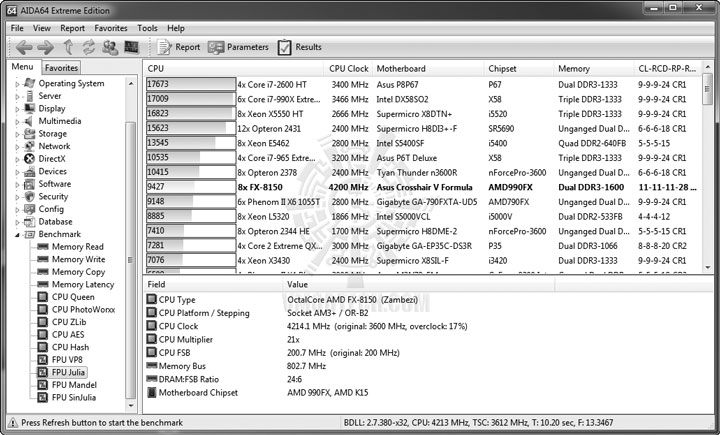Open the View menu
The width and height of the screenshot is (720, 435).
pos(41,28)
